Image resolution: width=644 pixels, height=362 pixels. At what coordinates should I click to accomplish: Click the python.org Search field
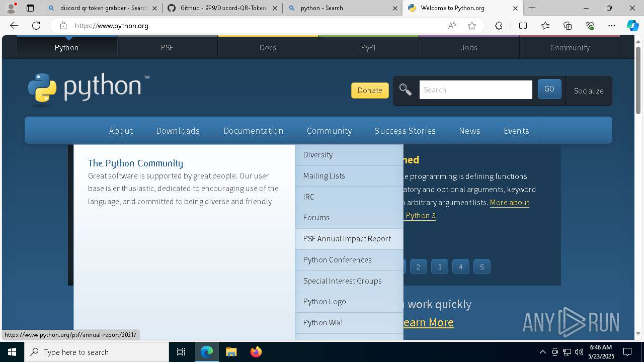click(475, 89)
